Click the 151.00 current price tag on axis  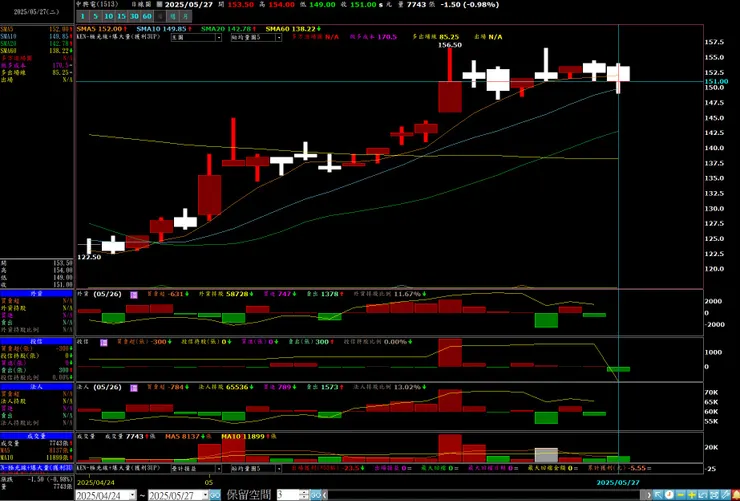(x=716, y=81)
